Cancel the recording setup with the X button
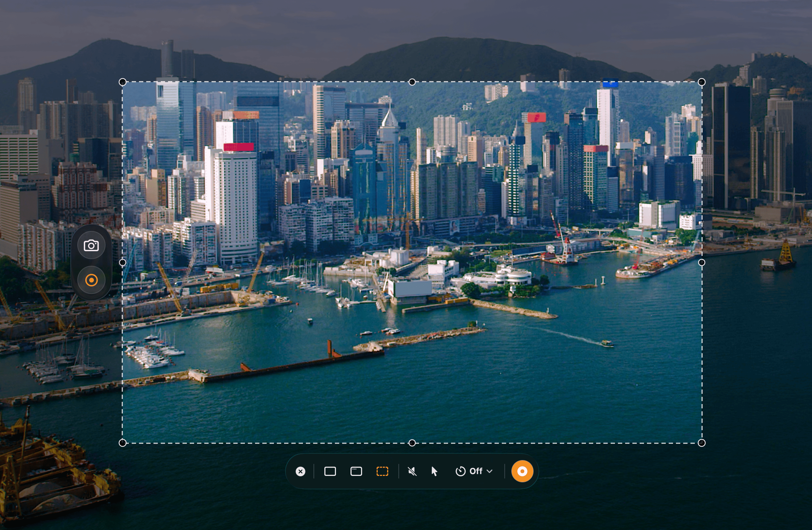 tap(300, 471)
